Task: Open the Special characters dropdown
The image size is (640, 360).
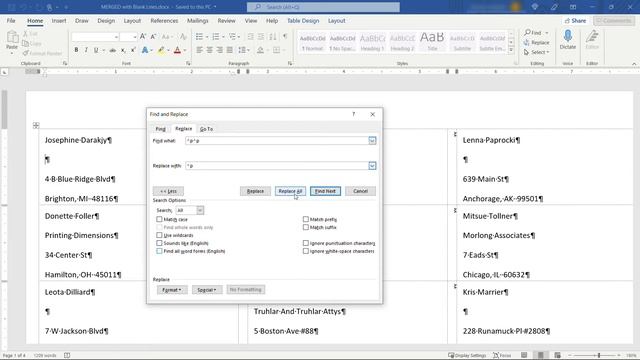Action: (x=207, y=290)
